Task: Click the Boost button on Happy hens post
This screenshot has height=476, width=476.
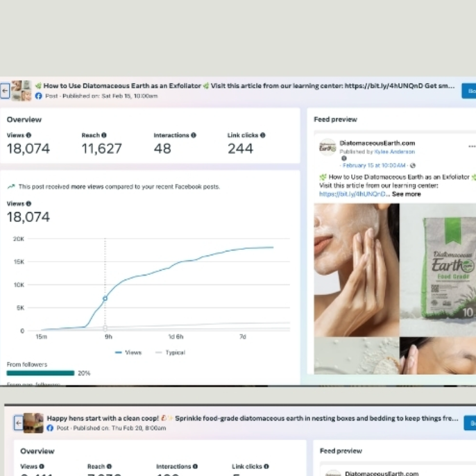Action: 470,423
